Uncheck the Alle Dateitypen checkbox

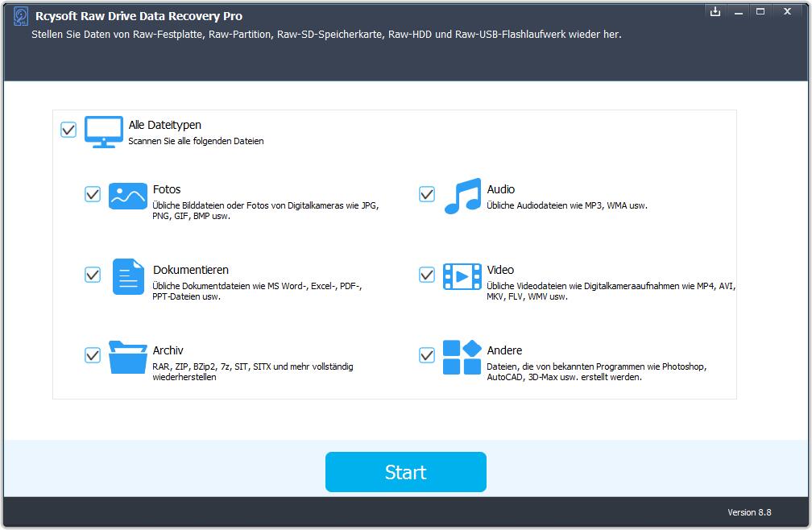coord(68,130)
